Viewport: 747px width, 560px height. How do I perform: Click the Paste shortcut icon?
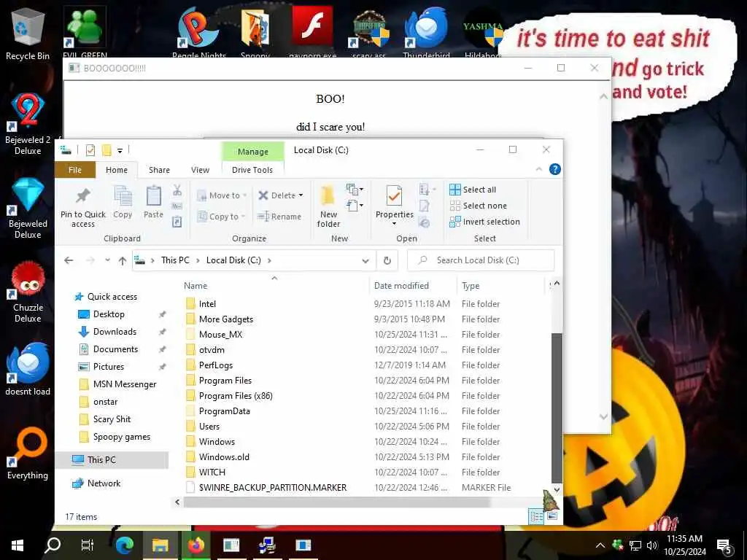[x=177, y=222]
